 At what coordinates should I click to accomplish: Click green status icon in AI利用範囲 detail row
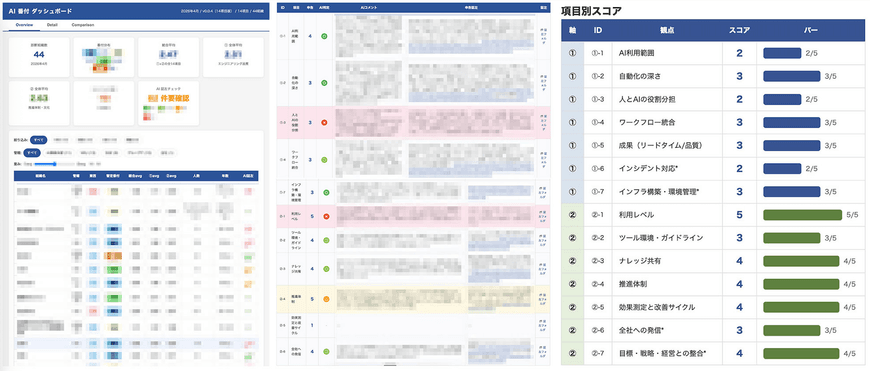[324, 37]
